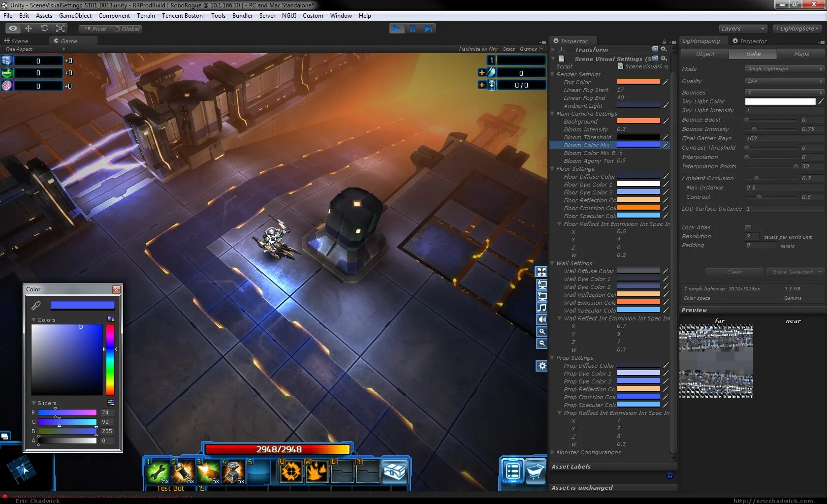Click the fullscreen arrows icon in game HUD
Image resolution: width=827 pixels, height=504 pixels.
[x=541, y=272]
